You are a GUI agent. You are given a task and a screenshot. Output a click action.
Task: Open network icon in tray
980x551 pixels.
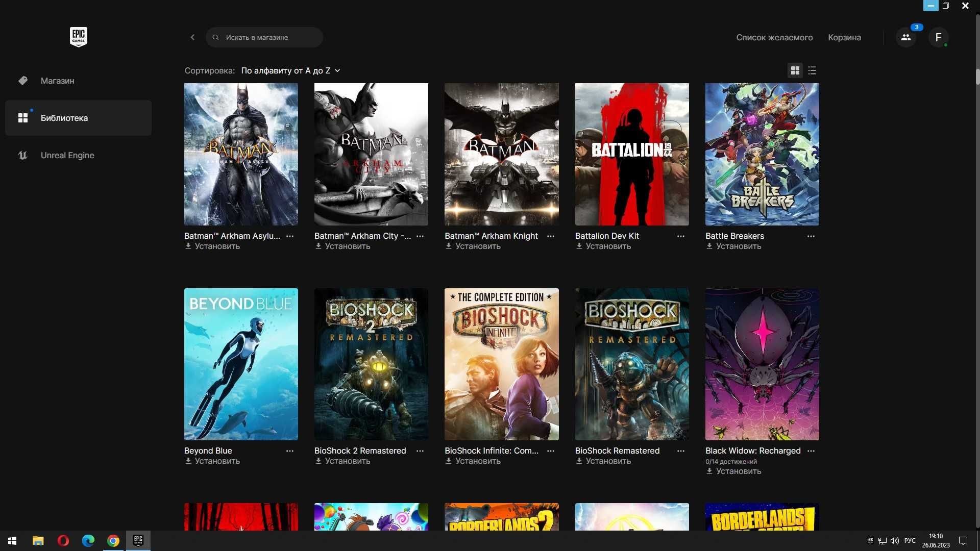(883, 541)
